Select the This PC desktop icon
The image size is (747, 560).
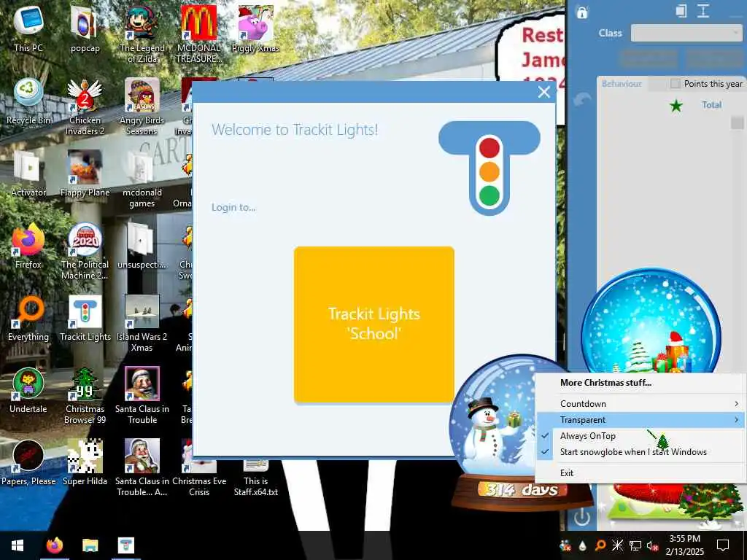point(28,28)
